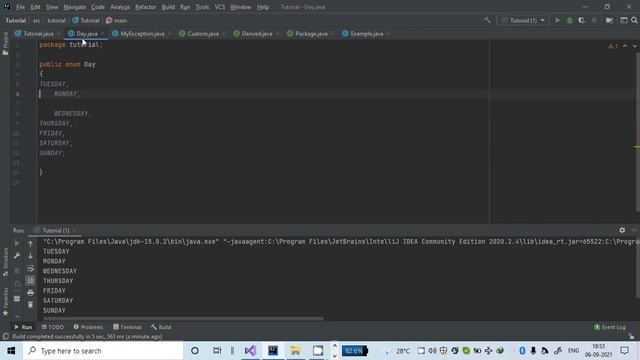This screenshot has width=640, height=360.
Task: Open Search Everywhere magnifier
Action: (634, 20)
